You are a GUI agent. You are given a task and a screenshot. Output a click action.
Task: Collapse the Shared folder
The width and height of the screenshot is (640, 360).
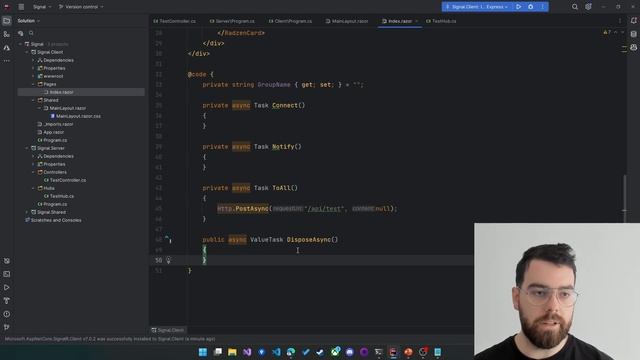[x=33, y=100]
